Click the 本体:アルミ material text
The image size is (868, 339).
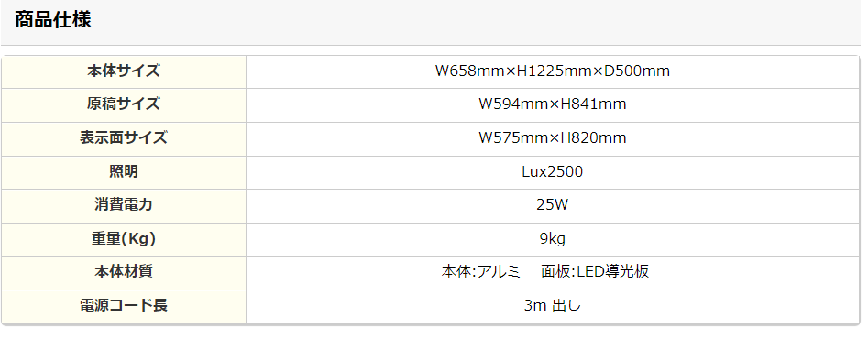tap(481, 272)
